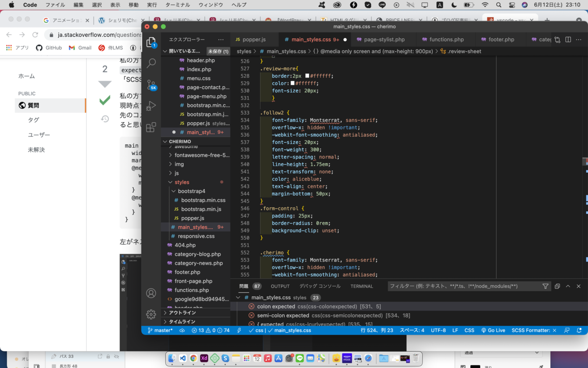Screen dimensions: 588x368
Task: Click the Wi-Fi icon in the macOS menu bar
Action: click(485, 5)
